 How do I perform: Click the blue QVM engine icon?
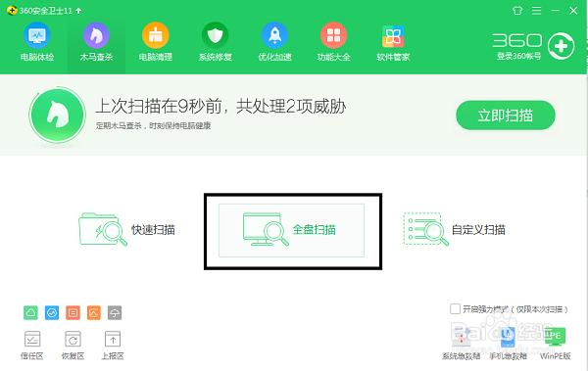[52, 312]
